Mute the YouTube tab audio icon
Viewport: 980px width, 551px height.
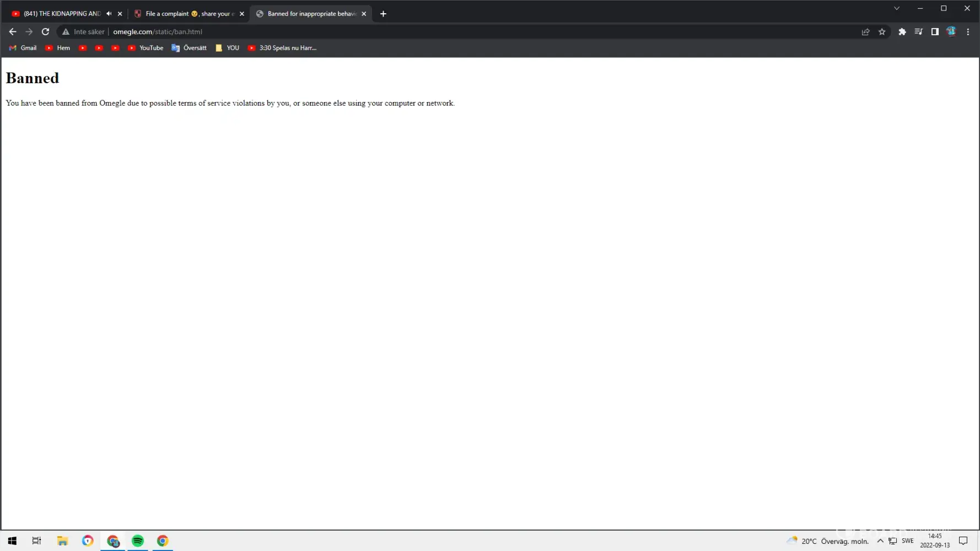[x=109, y=14]
